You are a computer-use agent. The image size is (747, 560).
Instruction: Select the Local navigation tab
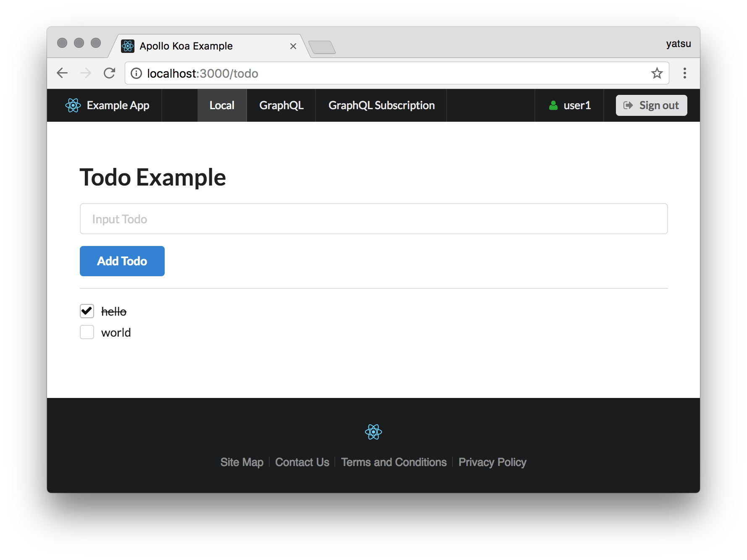[222, 105]
